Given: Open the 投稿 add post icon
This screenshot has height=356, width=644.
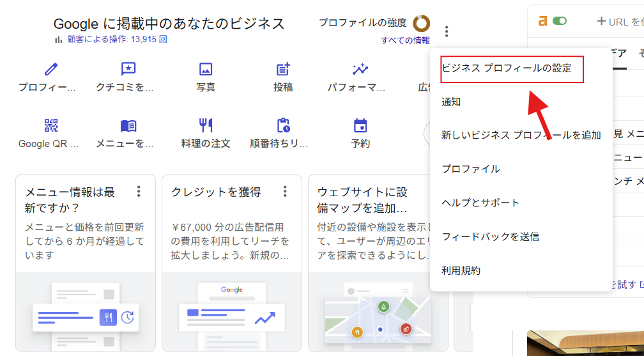Looking at the screenshot, I should (x=283, y=70).
